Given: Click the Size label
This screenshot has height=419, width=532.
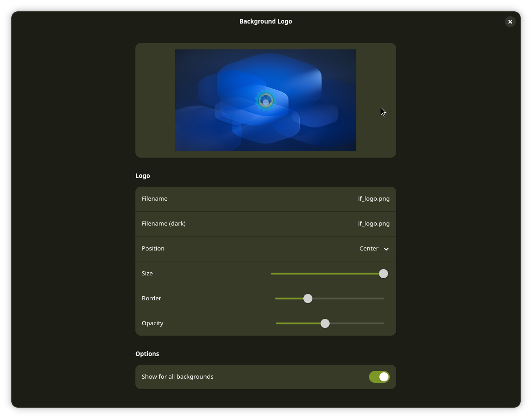Looking at the screenshot, I should tap(147, 273).
